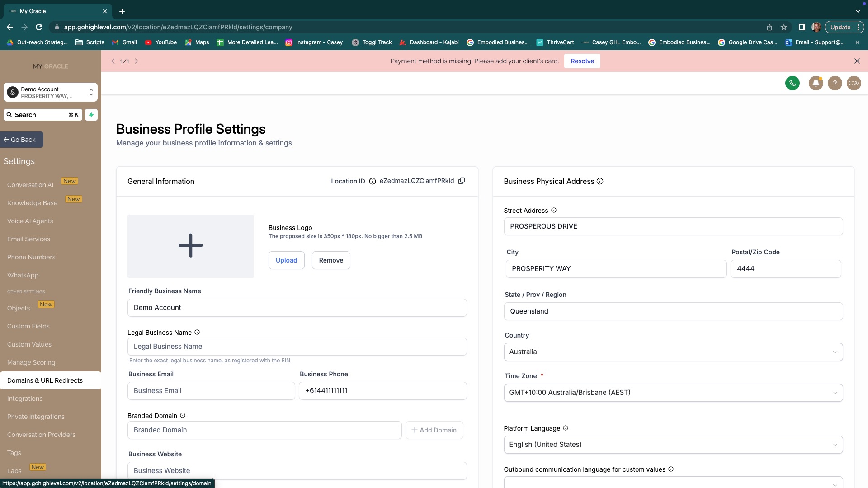Click the CW user avatar
Image resolution: width=868 pixels, height=488 pixels.
(854, 83)
